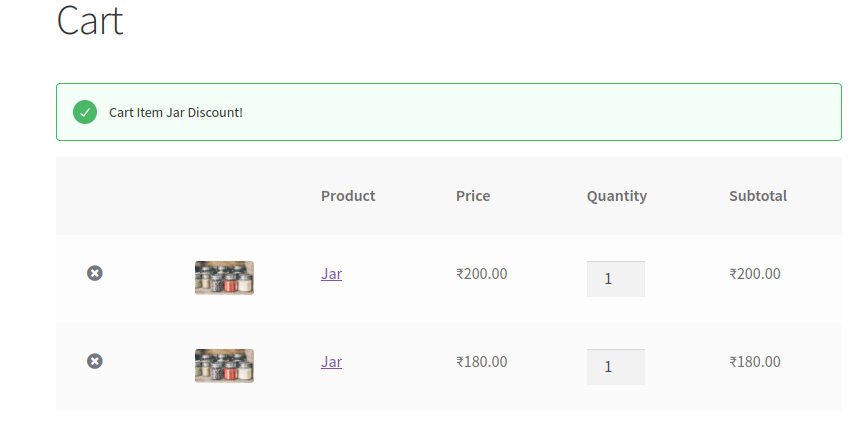Screen dimensions: 863x424
Task: Select the ₹200.00 value in Price column
Action: 481,274
